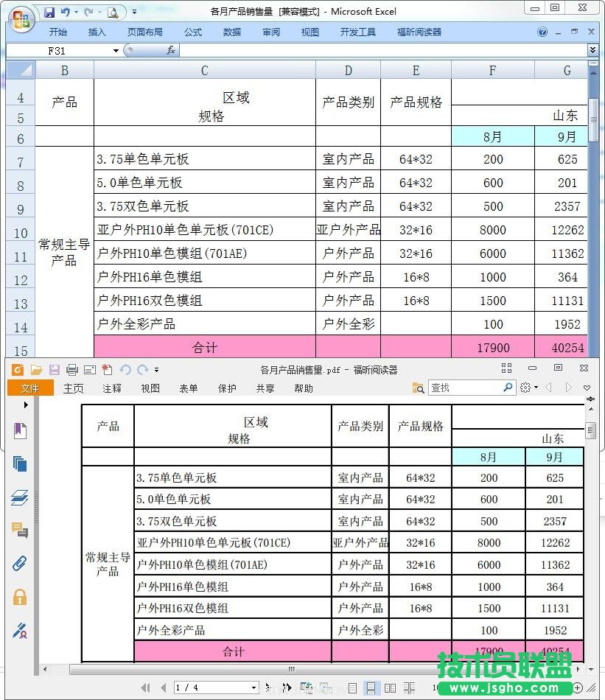Screen dimensions: 605x700
Task: Select the pink 合计 totals row cell
Action: click(x=204, y=347)
